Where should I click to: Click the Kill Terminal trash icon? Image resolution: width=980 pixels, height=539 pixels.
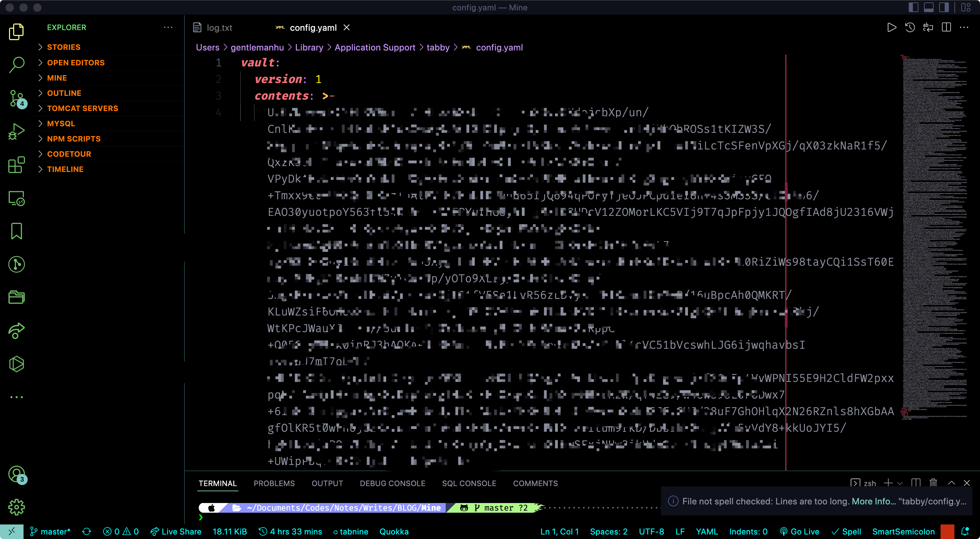(933, 483)
